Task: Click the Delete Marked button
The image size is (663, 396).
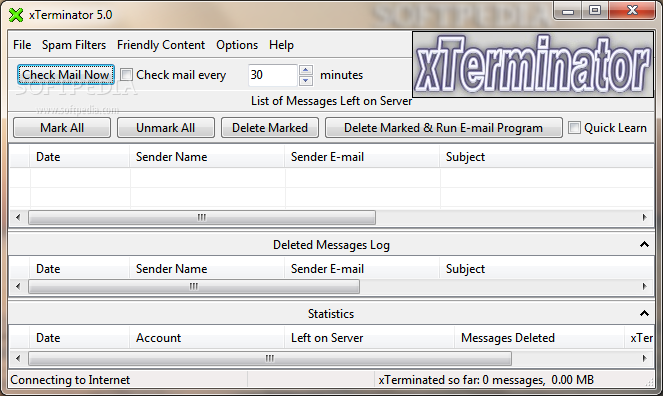Action: coord(270,128)
